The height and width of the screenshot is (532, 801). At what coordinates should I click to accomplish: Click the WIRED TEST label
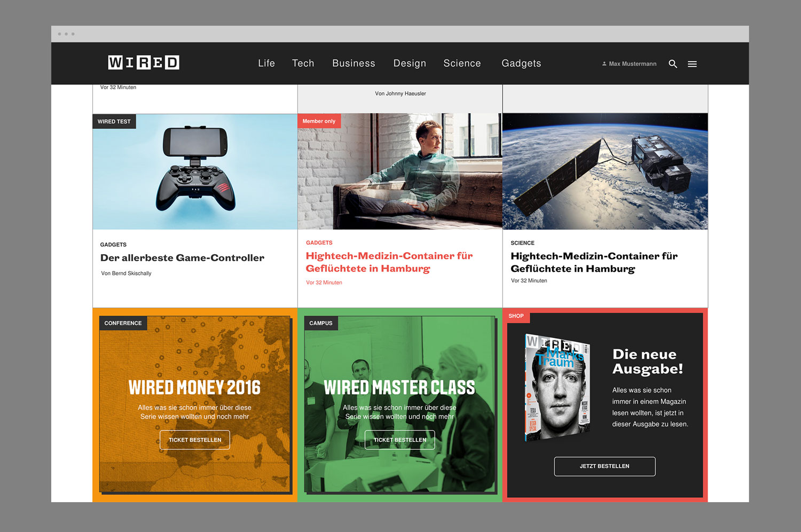114,121
